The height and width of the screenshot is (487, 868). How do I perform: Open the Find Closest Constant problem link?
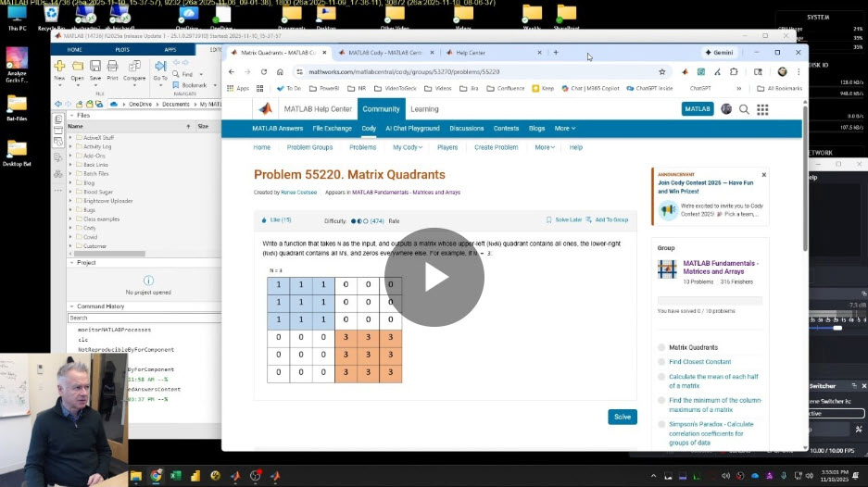(699, 362)
